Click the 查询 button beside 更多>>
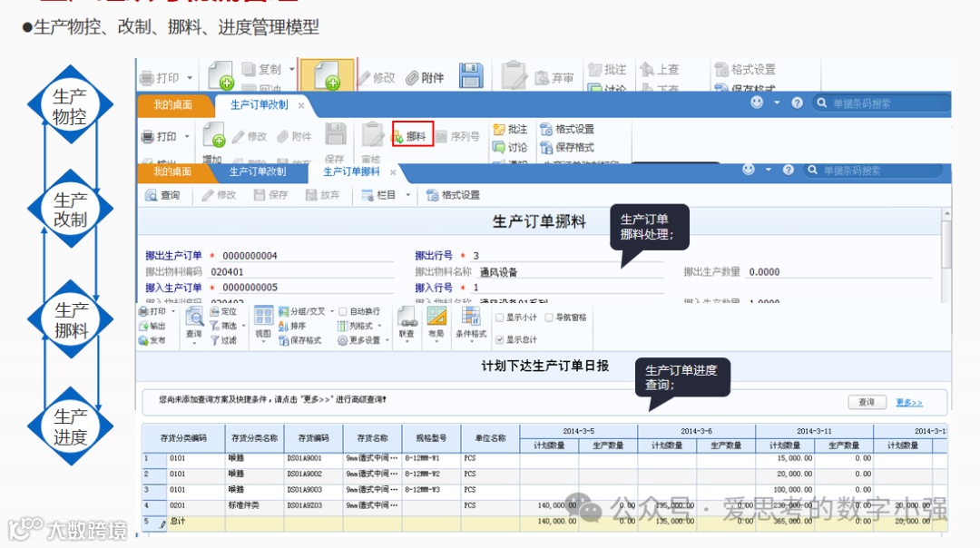 pos(867,402)
